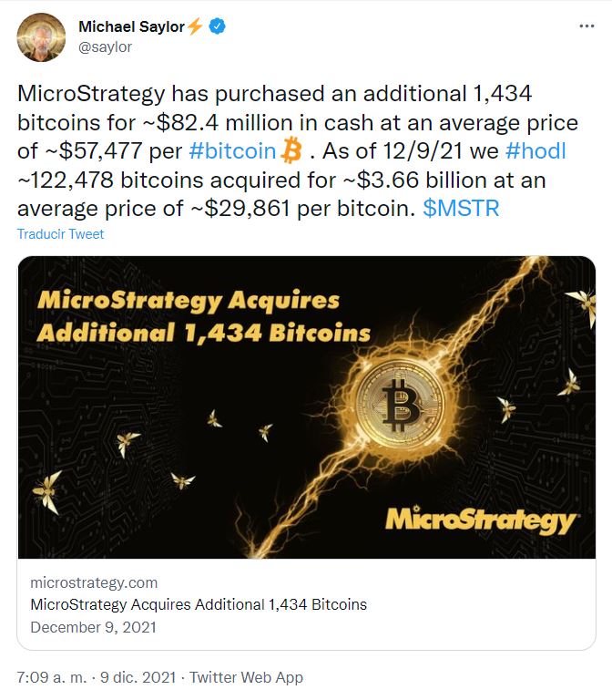612x700 pixels.
Task: Click the 'MicroStrategy Acquires' headline in image
Action: coord(189,301)
